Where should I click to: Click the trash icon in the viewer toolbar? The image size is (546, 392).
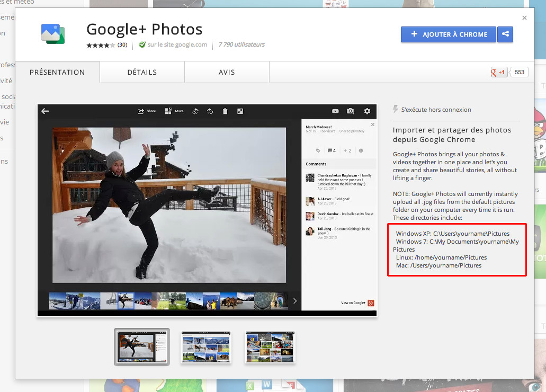click(x=225, y=111)
